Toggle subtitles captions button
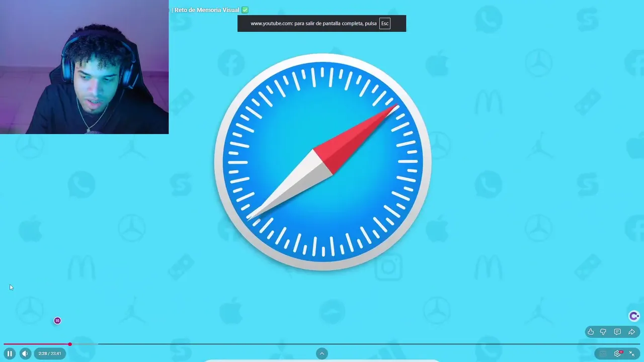This screenshot has width=644, height=362. [603, 353]
